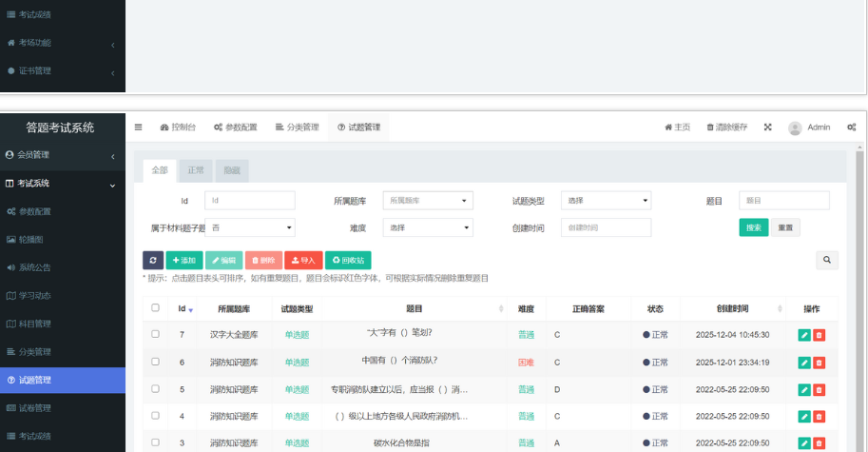The height and width of the screenshot is (452, 868).
Task: Open 学习动态 in the sidebar
Action: [x=63, y=296]
